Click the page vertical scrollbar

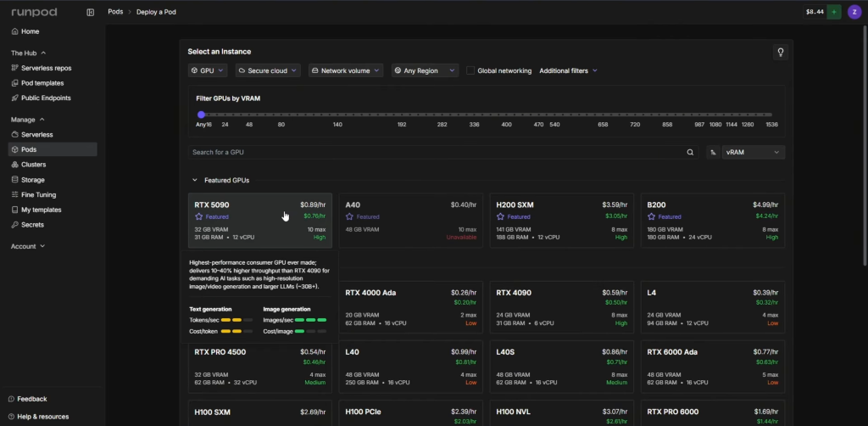(x=865, y=145)
